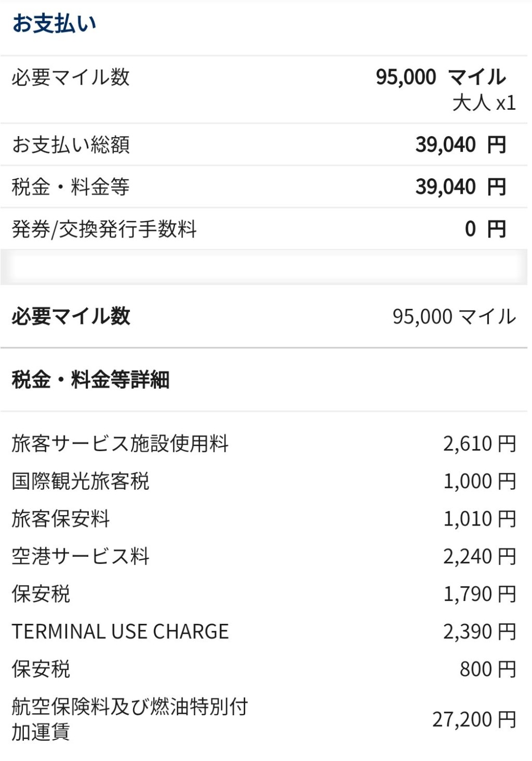Click the 1,790 円 security tax amount

point(479,594)
